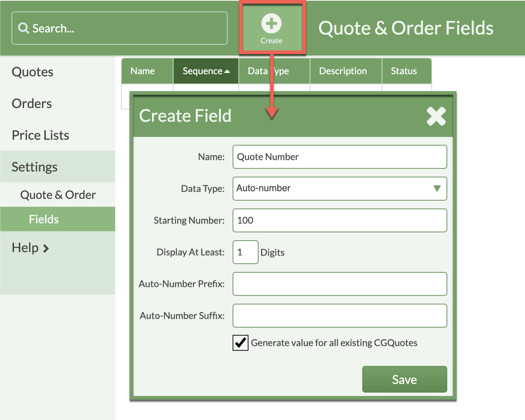Save the new field
The width and height of the screenshot is (525, 420).
(404, 379)
